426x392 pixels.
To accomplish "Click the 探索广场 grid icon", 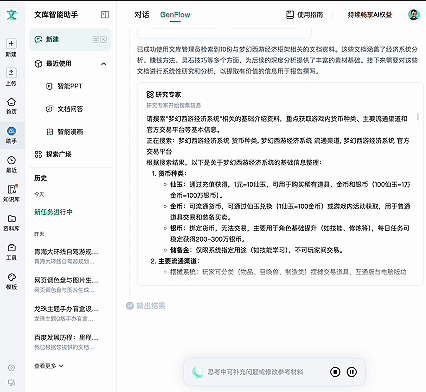I will [38, 154].
